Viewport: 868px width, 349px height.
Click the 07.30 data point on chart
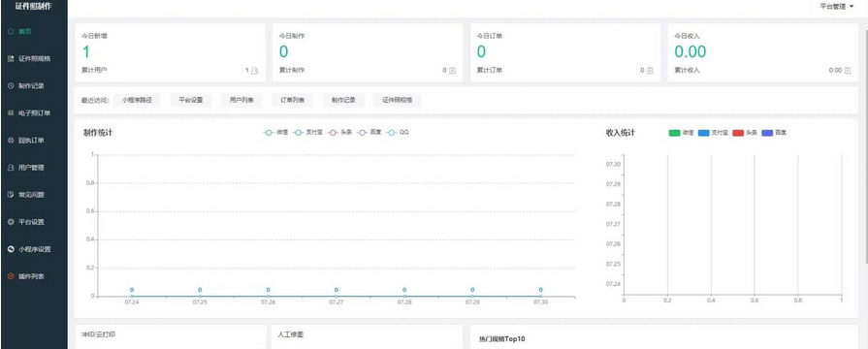pos(541,296)
